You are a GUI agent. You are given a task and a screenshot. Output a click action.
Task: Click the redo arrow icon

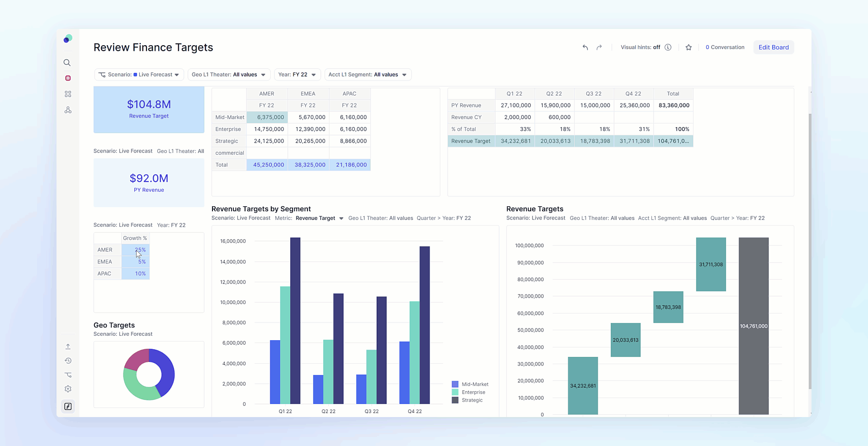point(599,47)
